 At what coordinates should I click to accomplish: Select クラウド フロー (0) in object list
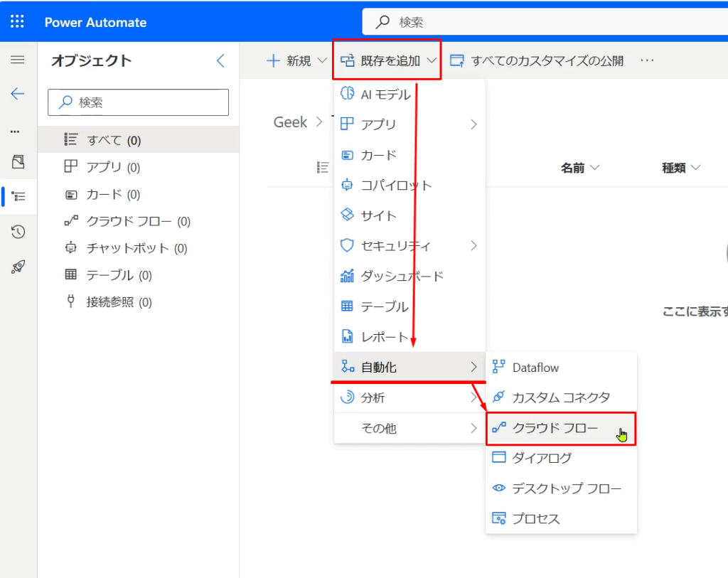click(x=139, y=221)
